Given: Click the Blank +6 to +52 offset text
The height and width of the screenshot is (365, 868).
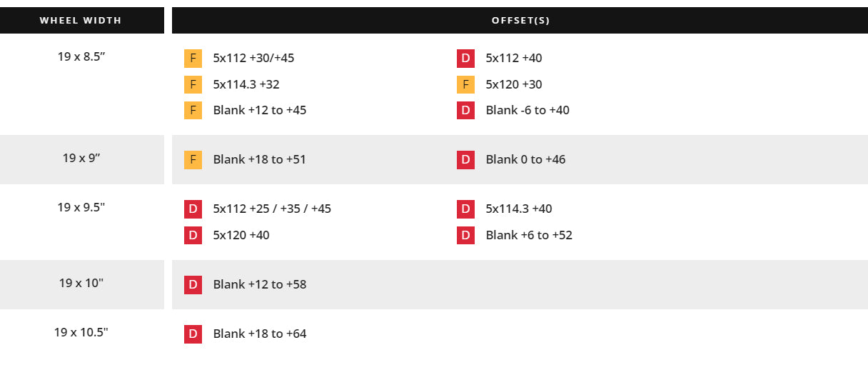Looking at the screenshot, I should click(529, 235).
